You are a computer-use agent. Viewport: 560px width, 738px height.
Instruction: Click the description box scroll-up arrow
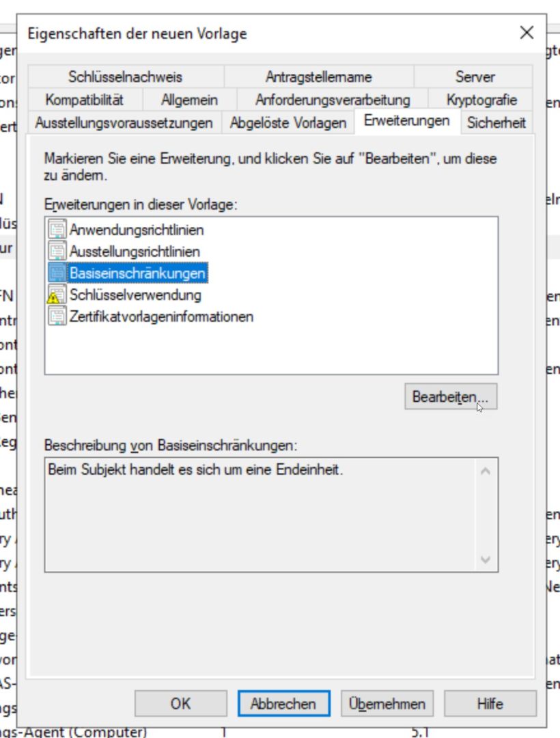click(x=486, y=471)
